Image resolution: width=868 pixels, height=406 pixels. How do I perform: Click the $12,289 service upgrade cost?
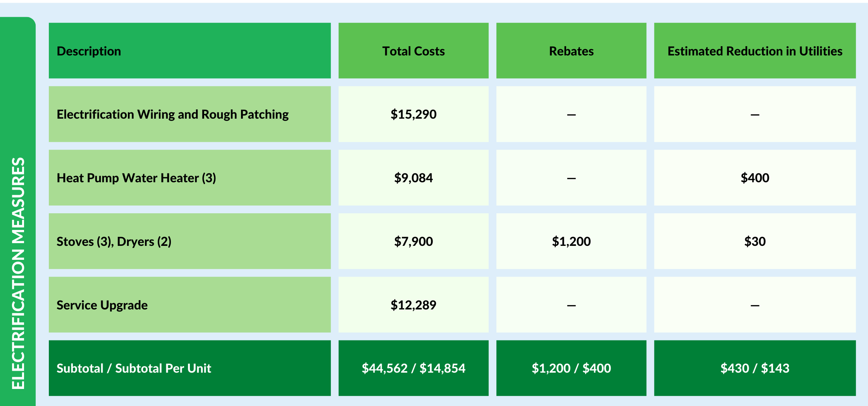413,305
